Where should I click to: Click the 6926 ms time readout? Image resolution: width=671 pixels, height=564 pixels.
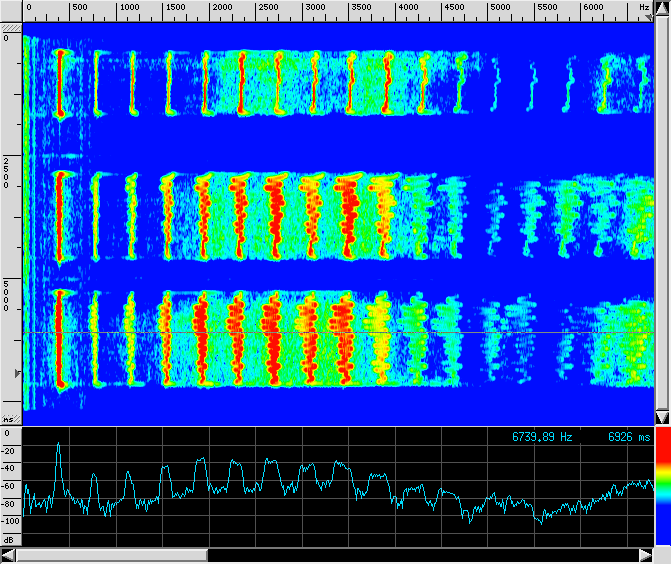pyautogui.click(x=629, y=437)
